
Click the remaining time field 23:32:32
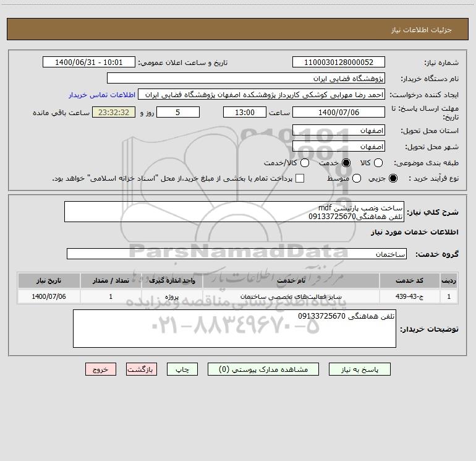[114, 112]
